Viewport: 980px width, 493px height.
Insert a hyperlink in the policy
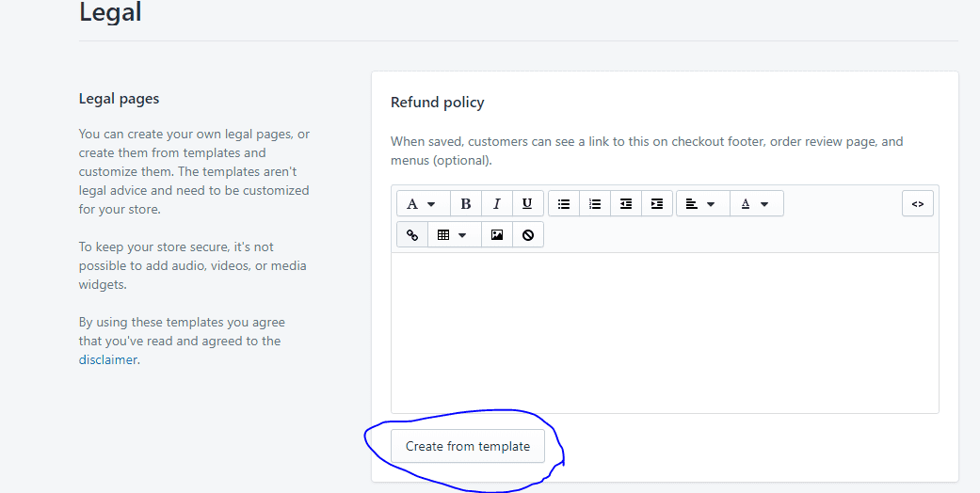(412, 235)
